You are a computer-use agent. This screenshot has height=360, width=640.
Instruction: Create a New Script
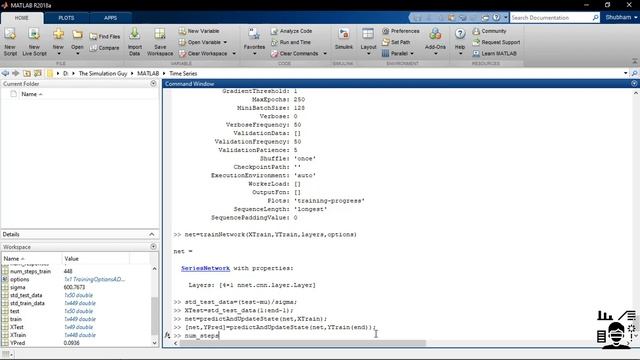pyautogui.click(x=10, y=42)
